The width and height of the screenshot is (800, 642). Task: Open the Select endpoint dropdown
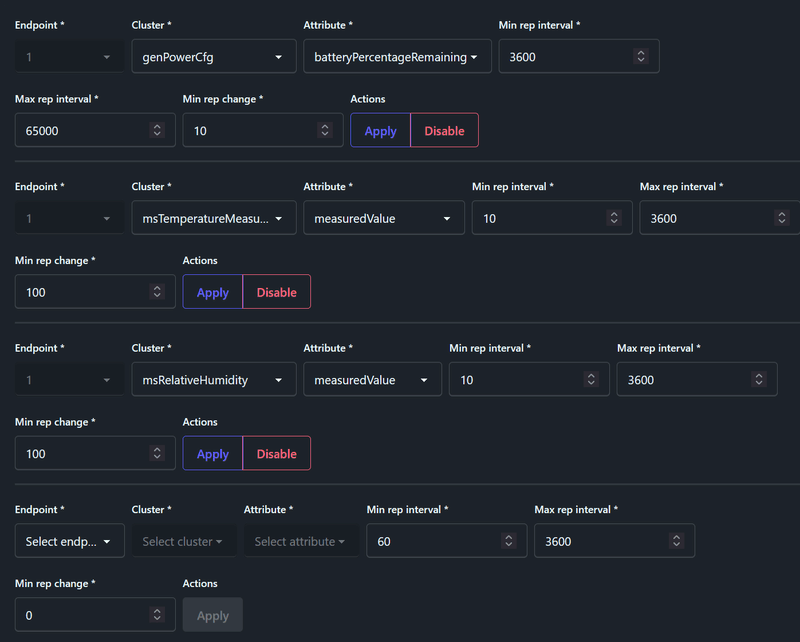(69, 541)
